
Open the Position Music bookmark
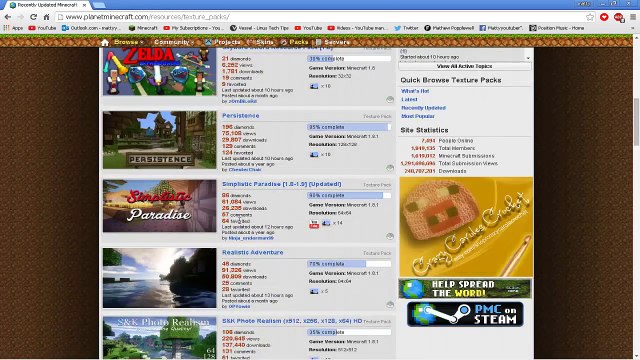point(557,28)
